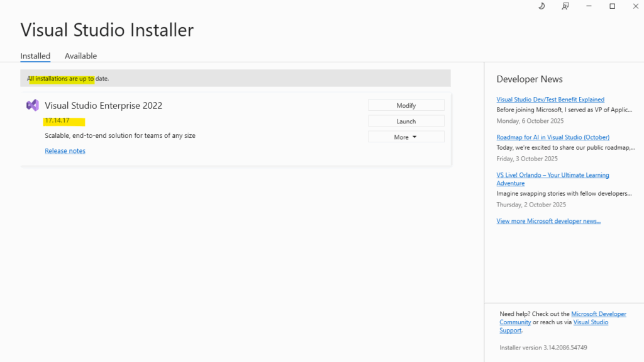The height and width of the screenshot is (362, 644).
Task: Open the Visual Studio Support link
Action: click(591, 322)
